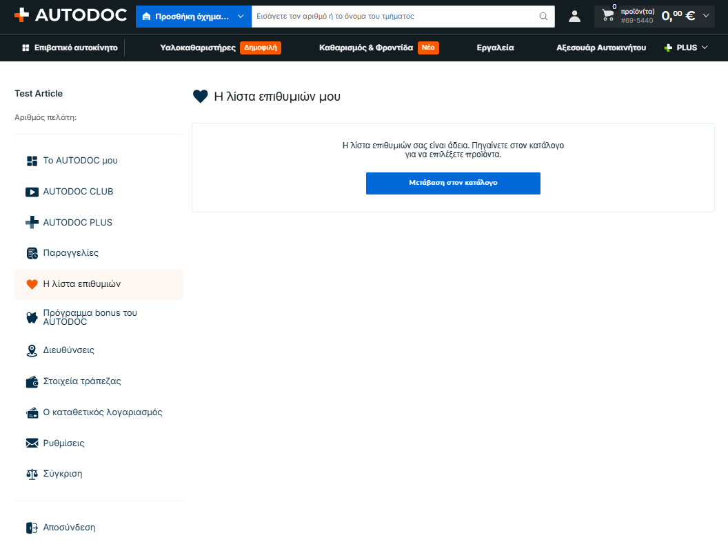The width and height of the screenshot is (728, 560).
Task: Open Στοιχεία τράπεζας link
Action: point(82,381)
